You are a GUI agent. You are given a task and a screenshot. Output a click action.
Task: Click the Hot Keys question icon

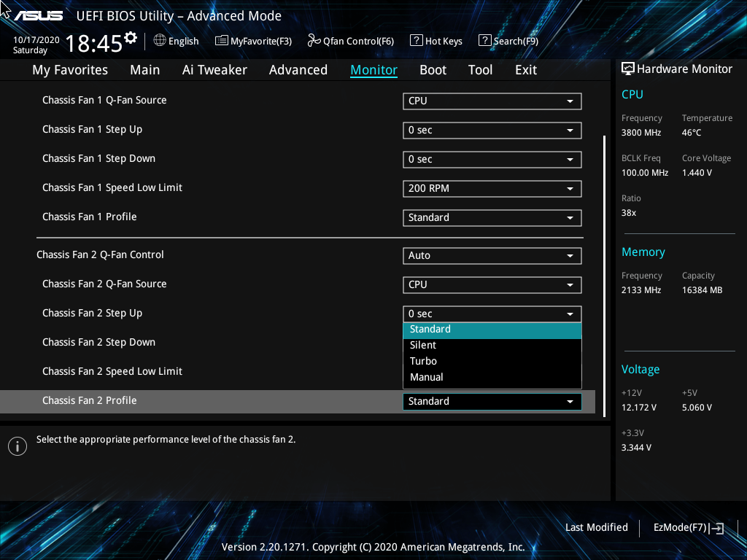pyautogui.click(x=416, y=41)
